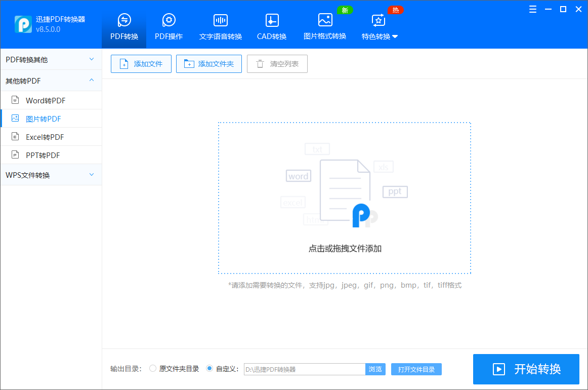Viewport: 588px width, 390px height.
Task: Switch to 文字语音转换 tab label
Action: [221, 36]
